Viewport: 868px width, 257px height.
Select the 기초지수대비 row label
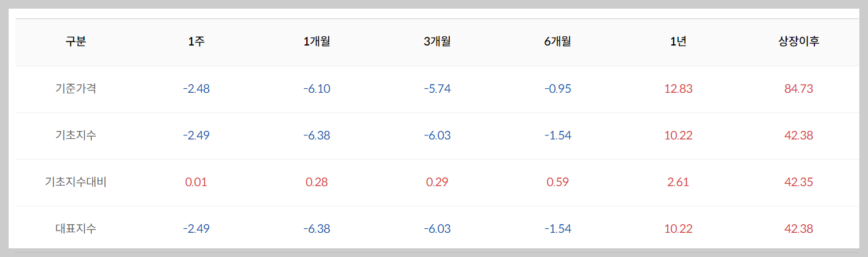tap(76, 182)
